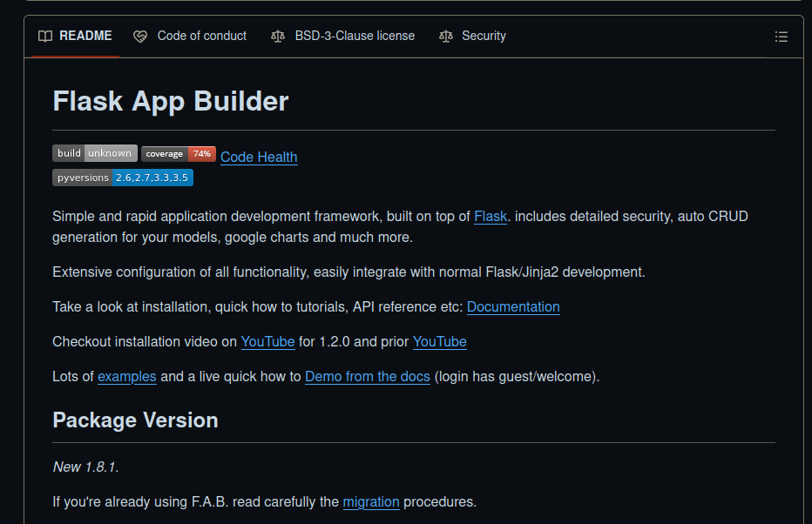812x524 pixels.
Task: Open the Demo from the docs link
Action: [367, 377]
